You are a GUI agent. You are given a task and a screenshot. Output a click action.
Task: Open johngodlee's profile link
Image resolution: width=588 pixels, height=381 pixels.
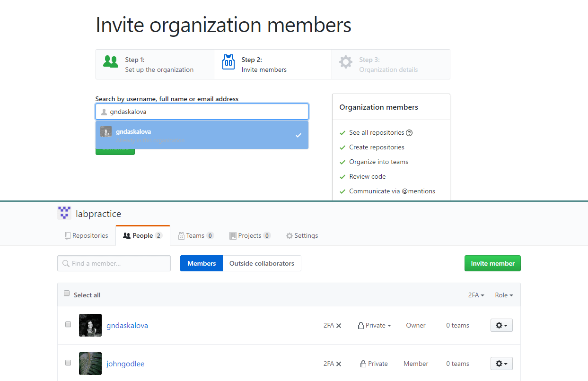coord(125,364)
